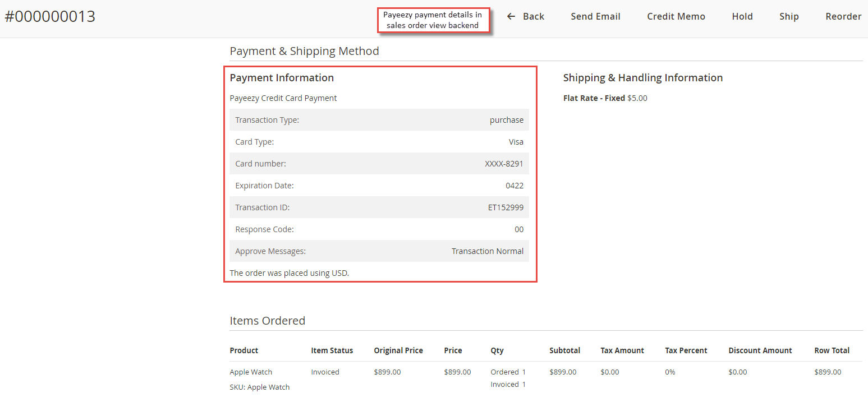Screen dimensions: 868x402
Task: Select the Item Status column header
Action: 332,350
